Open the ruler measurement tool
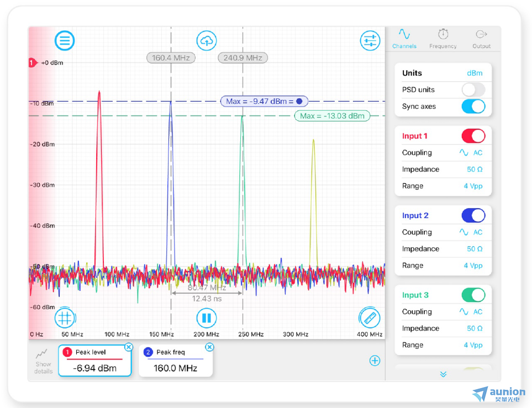Screen dimensions: 532x408 pyautogui.click(x=370, y=318)
